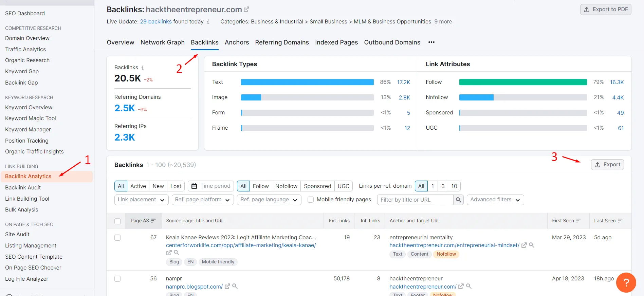Click the three-dots more tabs icon
The width and height of the screenshot is (644, 296).
431,42
